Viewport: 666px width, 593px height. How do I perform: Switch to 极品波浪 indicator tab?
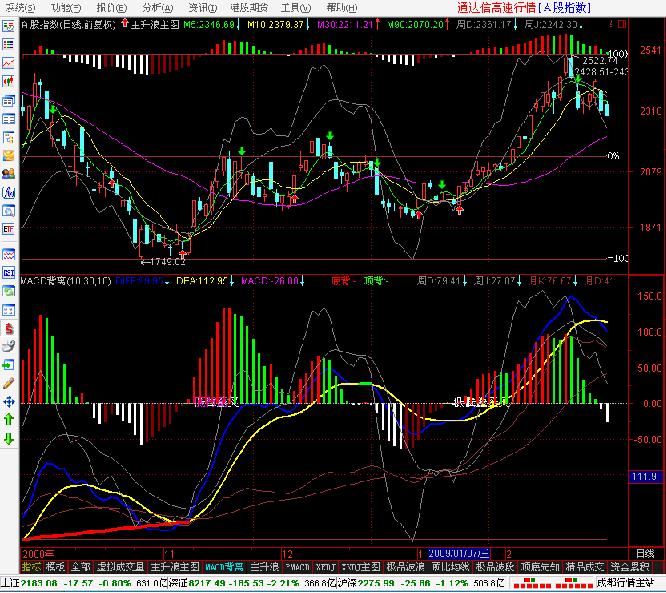[405, 567]
